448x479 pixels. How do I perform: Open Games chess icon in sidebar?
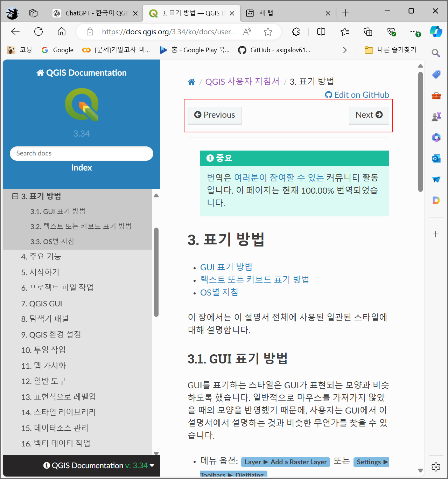click(436, 116)
